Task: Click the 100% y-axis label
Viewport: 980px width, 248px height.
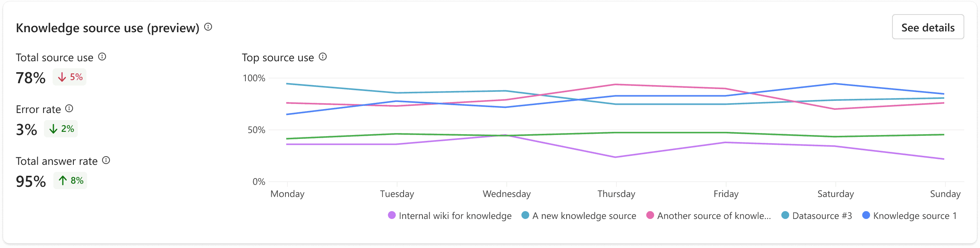Action: pyautogui.click(x=254, y=78)
